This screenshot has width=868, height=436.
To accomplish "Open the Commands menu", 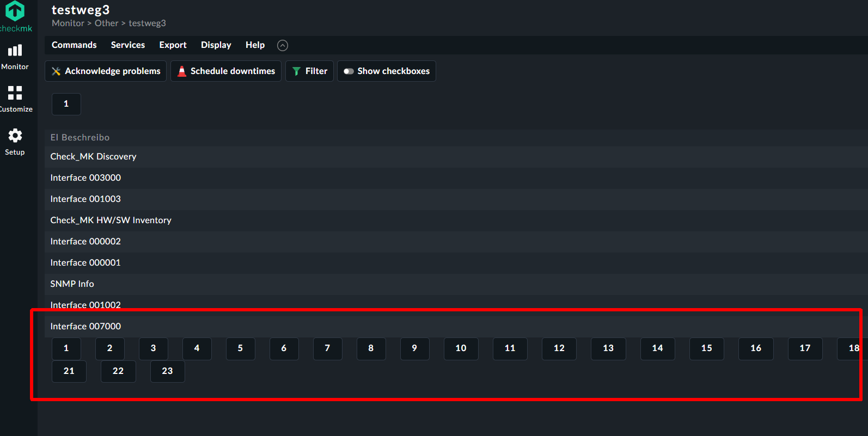I will [x=74, y=45].
